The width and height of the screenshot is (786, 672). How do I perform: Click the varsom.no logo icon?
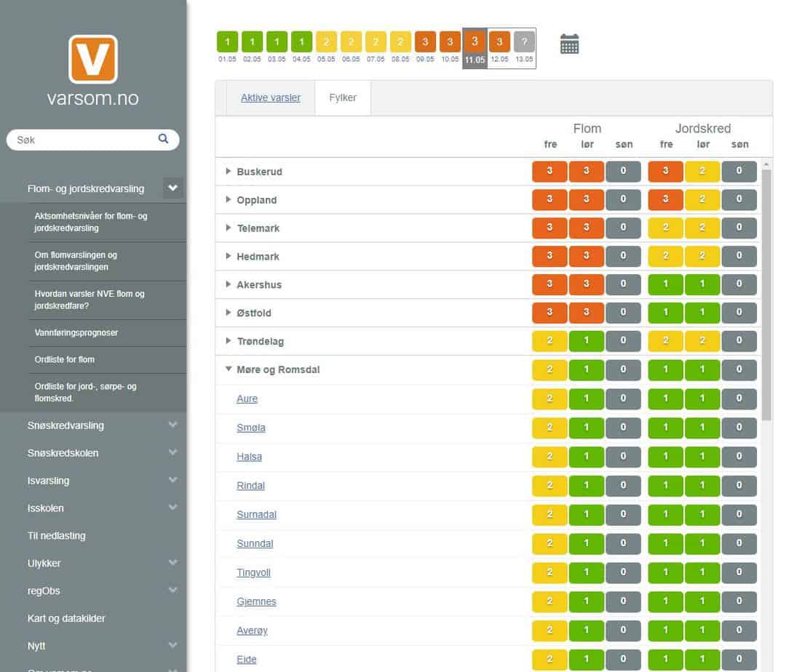coord(93,59)
